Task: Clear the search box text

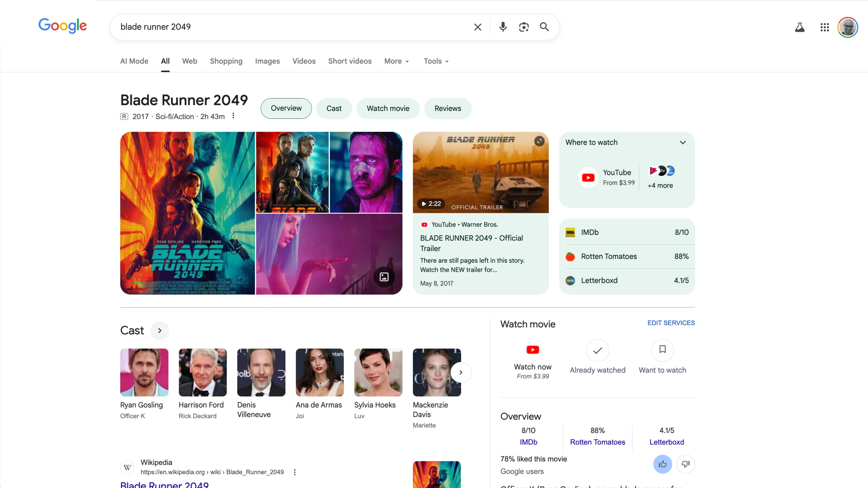Action: [x=477, y=27]
